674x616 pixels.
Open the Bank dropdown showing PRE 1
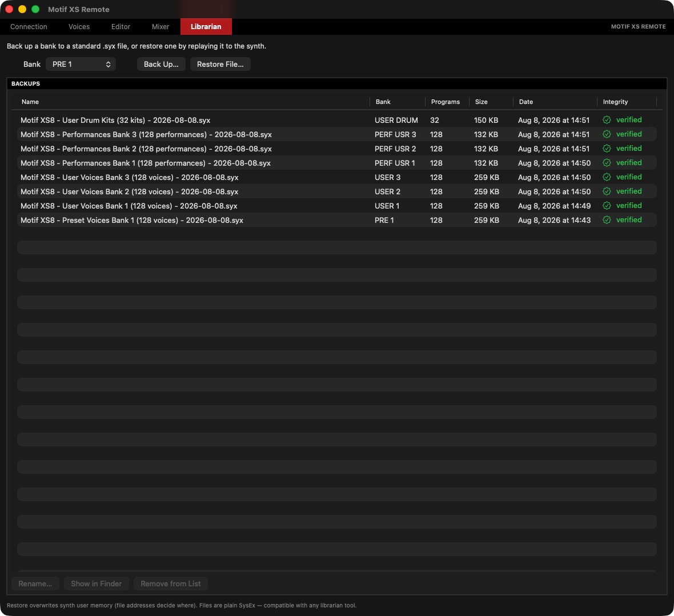click(81, 64)
